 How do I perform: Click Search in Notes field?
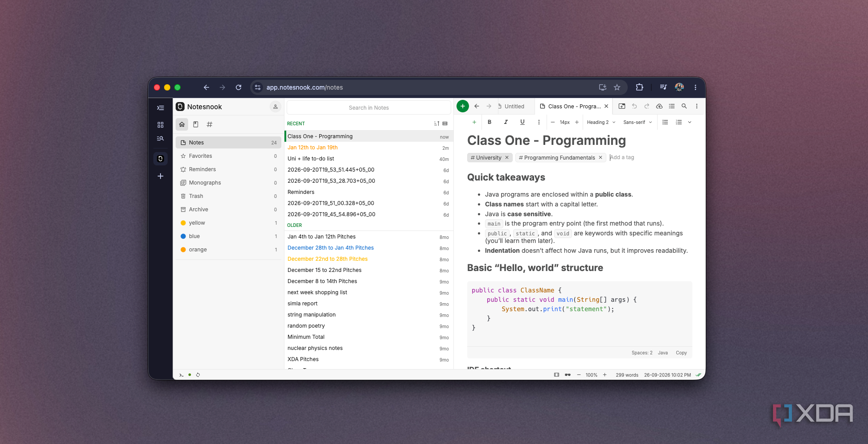point(369,107)
